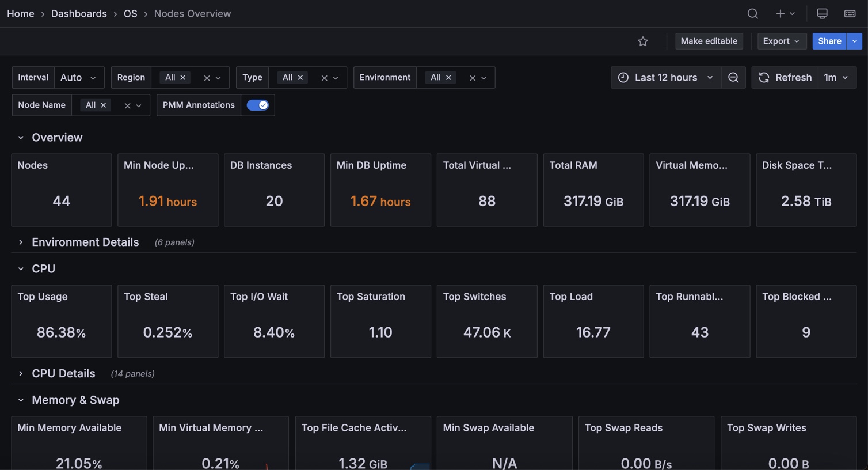868x470 pixels.
Task: Star this dashboard as favorite
Action: tap(643, 41)
